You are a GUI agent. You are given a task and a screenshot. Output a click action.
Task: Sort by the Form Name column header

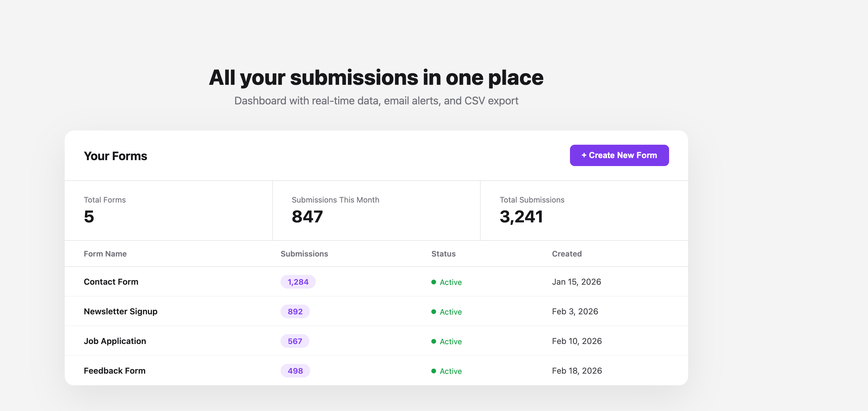[x=105, y=254]
